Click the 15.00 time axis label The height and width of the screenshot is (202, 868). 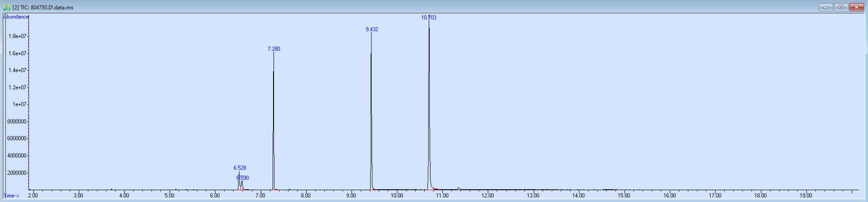(x=624, y=196)
